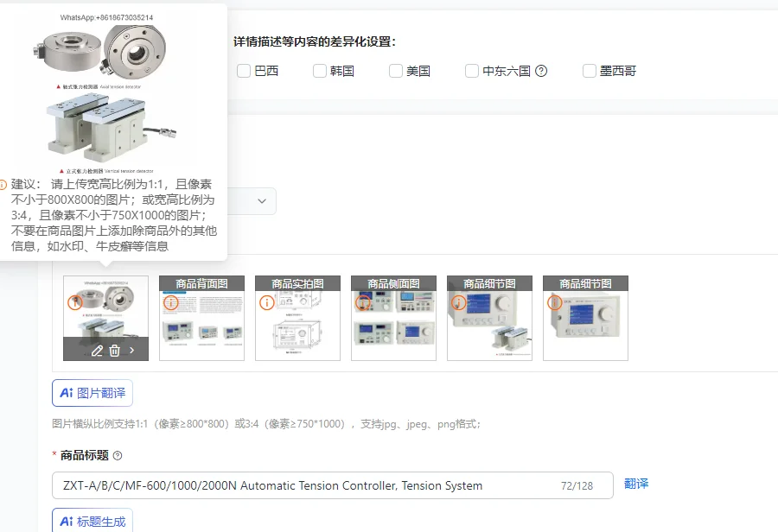Click the 图片横纵比例支持 hint text
Viewport: 778px width, 532px height.
pyautogui.click(x=266, y=424)
